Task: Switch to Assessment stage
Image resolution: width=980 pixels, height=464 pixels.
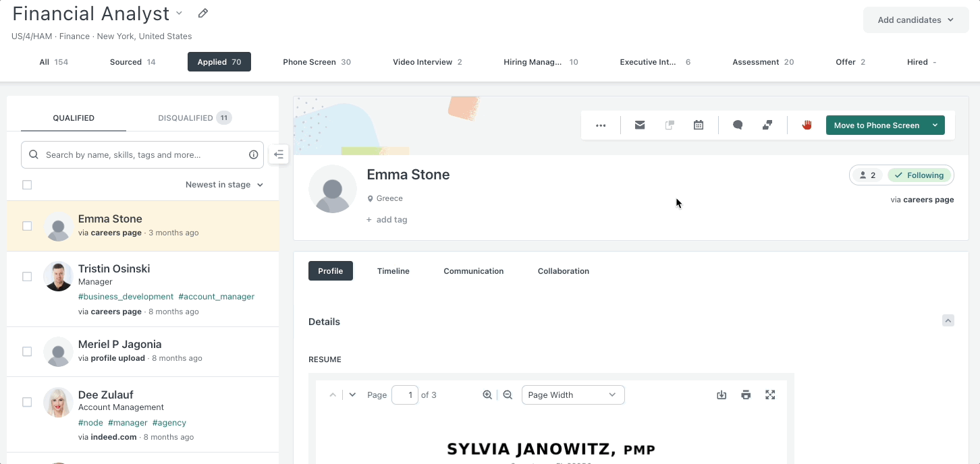Action: pyautogui.click(x=763, y=62)
